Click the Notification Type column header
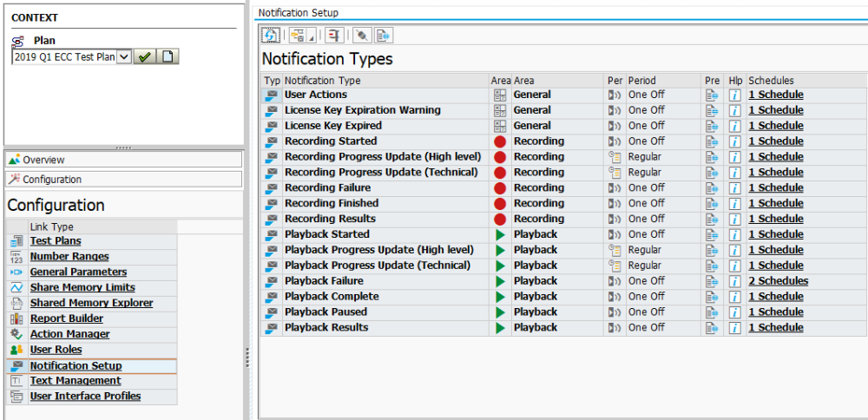The image size is (868, 420). click(322, 81)
